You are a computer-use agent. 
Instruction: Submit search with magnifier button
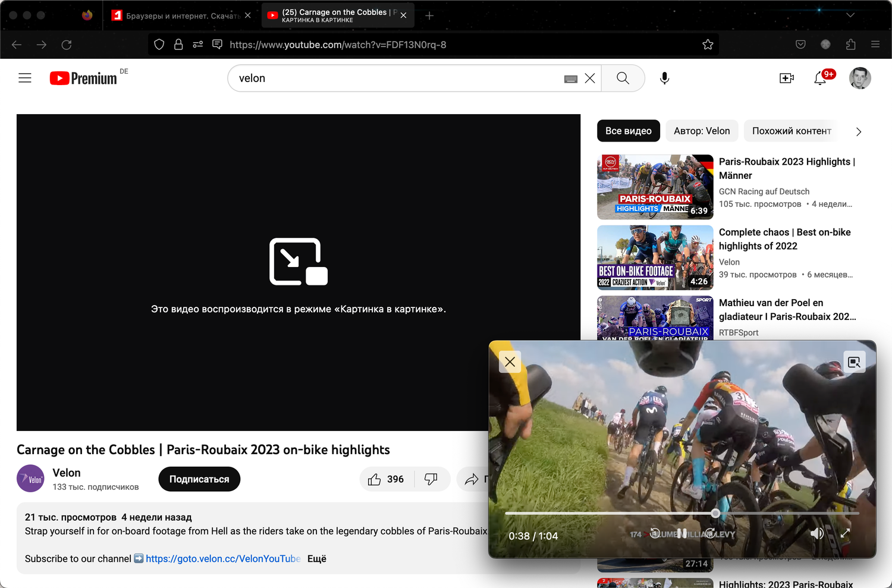pos(623,78)
